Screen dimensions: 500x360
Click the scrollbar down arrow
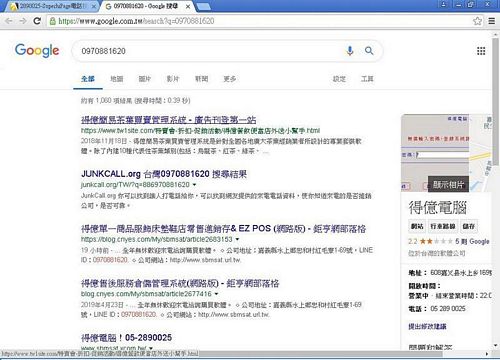[496, 346]
